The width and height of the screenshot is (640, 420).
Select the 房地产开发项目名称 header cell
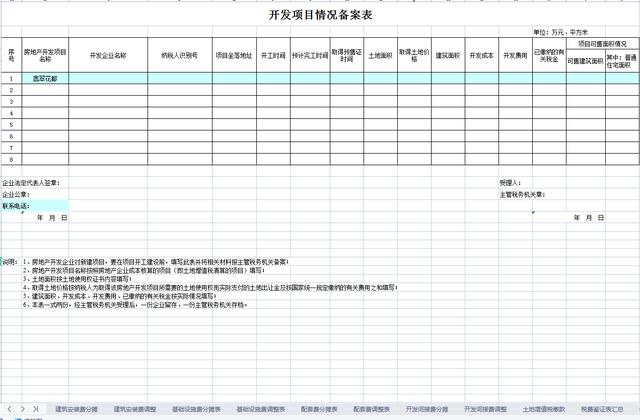click(x=45, y=55)
